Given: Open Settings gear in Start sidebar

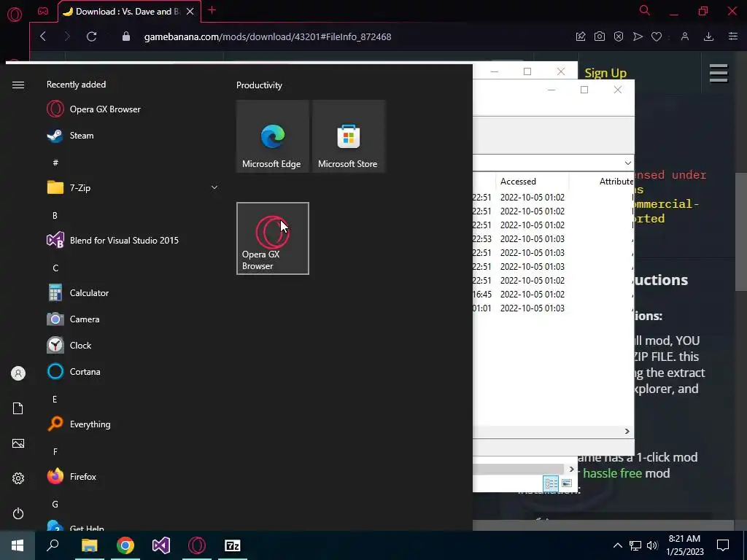Looking at the screenshot, I should pyautogui.click(x=18, y=478).
